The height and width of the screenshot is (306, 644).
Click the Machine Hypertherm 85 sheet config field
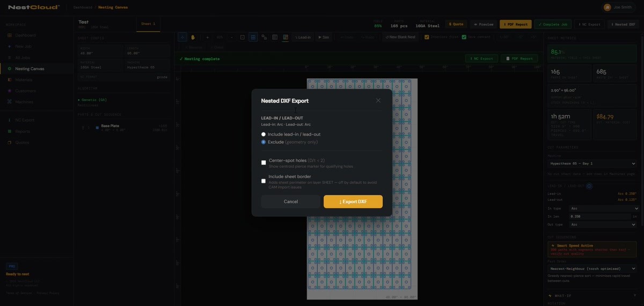click(x=148, y=65)
